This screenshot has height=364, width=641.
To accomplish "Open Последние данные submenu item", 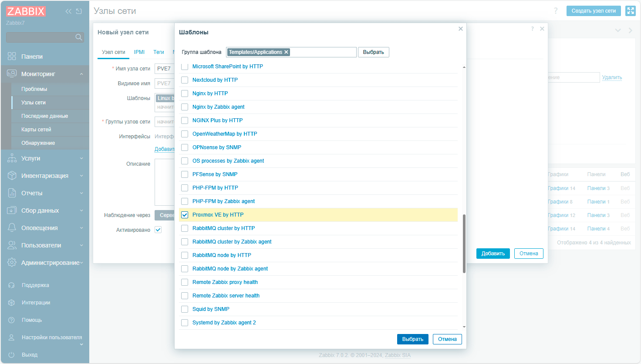I will point(44,116).
